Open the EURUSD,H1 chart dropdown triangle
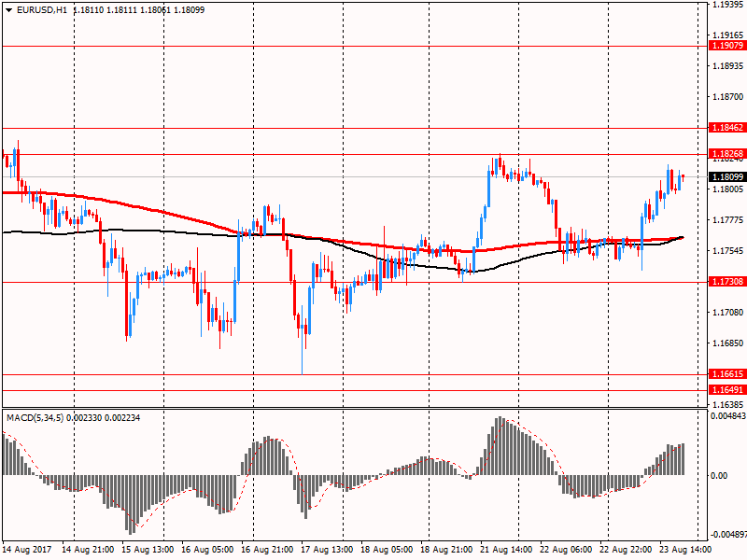This screenshot has width=747, height=560. pyautogui.click(x=9, y=10)
